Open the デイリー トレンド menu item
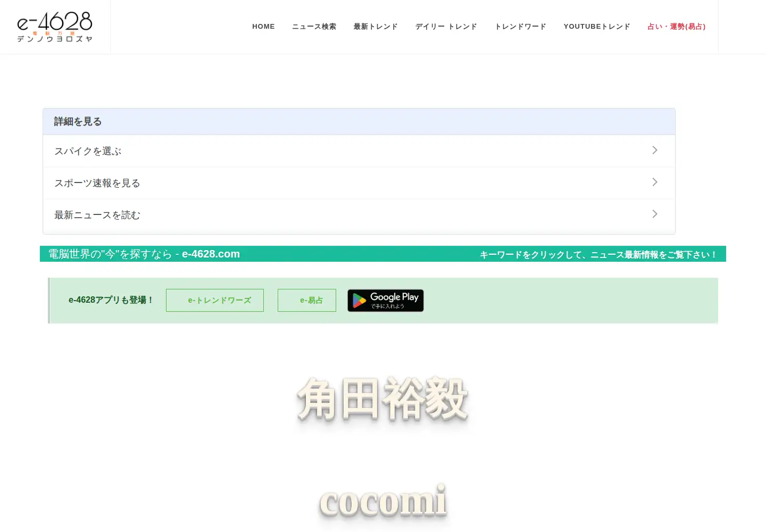This screenshot has height=532, width=766. (446, 27)
